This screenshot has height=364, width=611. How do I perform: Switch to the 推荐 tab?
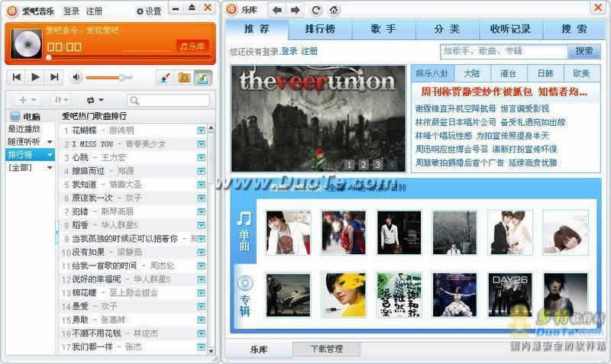tap(257, 29)
